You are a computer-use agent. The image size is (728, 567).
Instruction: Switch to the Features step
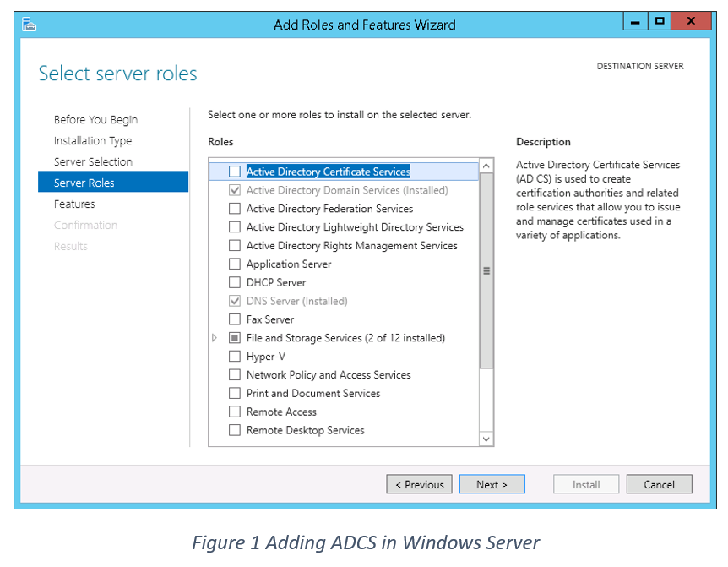74,204
